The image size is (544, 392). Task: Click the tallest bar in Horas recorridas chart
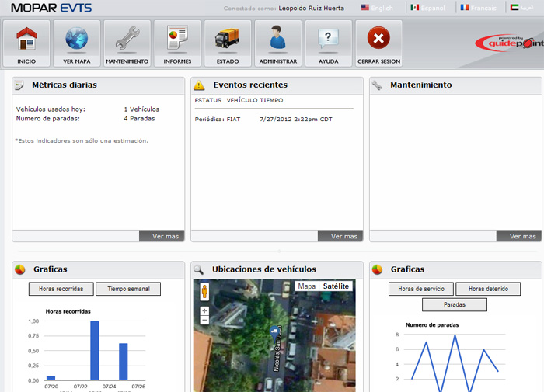95,350
